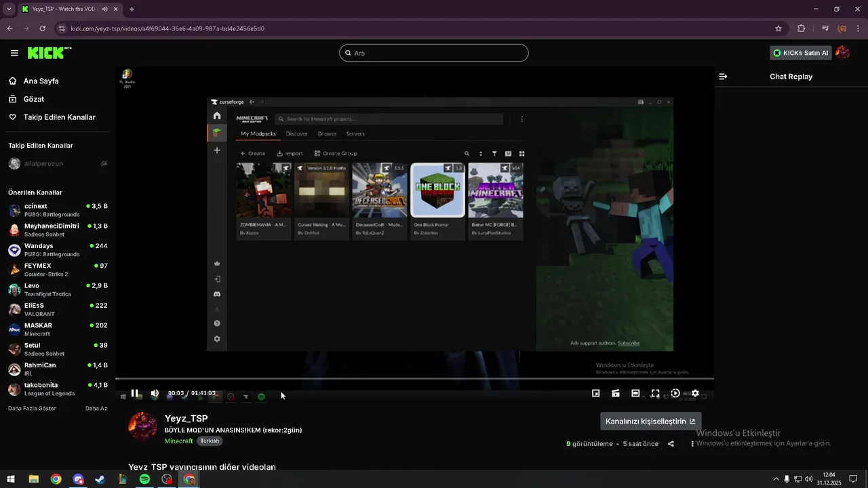Share the video via share icon
The height and width of the screenshot is (488, 868).
671,444
